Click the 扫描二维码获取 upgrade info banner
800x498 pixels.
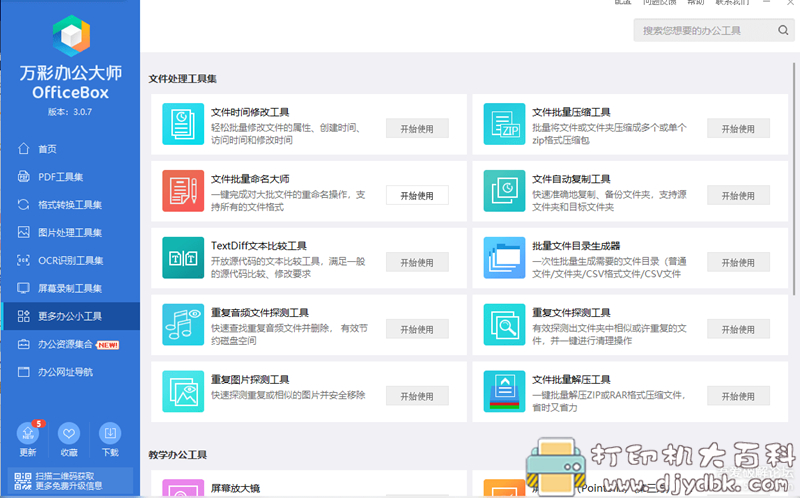point(70,481)
